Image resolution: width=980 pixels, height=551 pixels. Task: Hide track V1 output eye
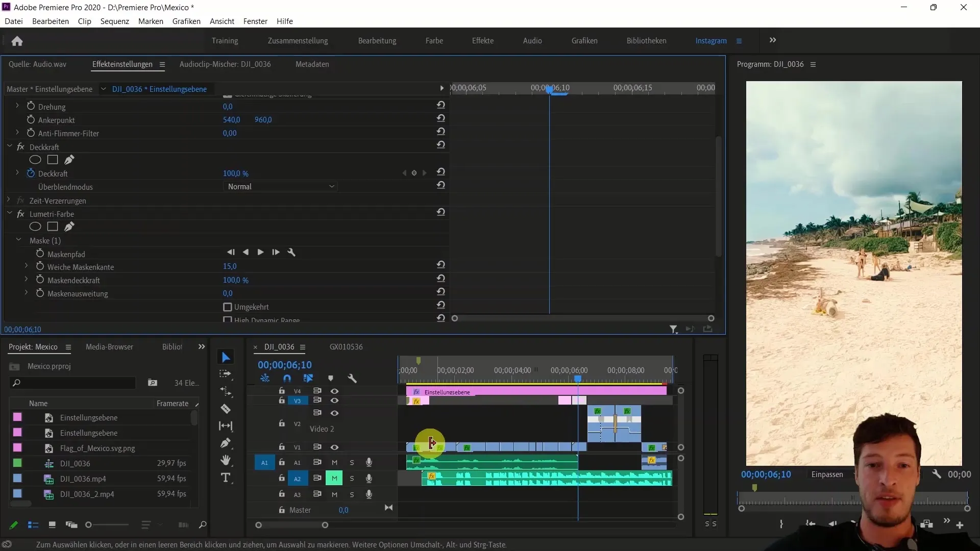tap(335, 447)
